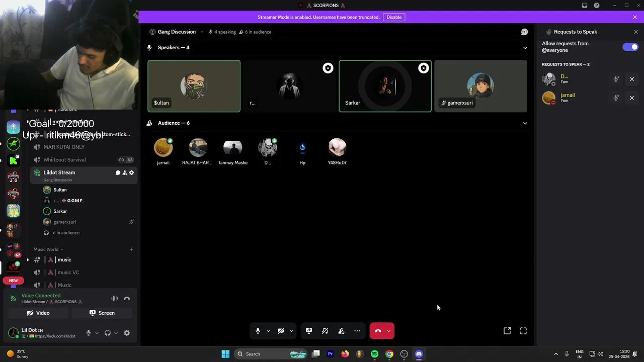The height and width of the screenshot is (362, 644).
Task: Click invite icon on Lildot Stream channel
Action: [124, 172]
